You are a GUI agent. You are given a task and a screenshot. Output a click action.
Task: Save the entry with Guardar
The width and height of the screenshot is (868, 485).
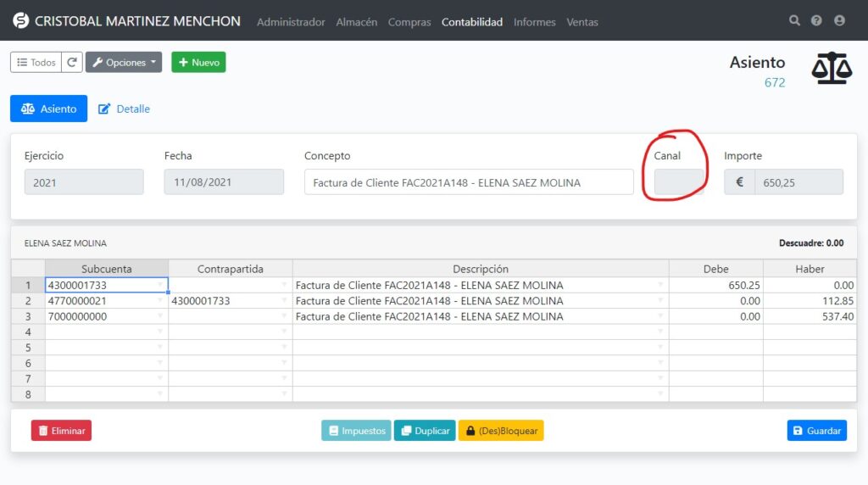pyautogui.click(x=816, y=431)
